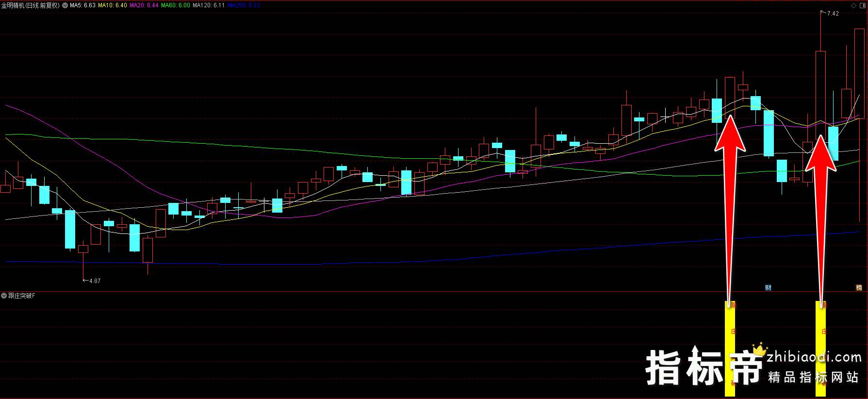Click the MA120 indicator label
Image resolution: width=868 pixels, height=399 pixels.
[x=209, y=5]
